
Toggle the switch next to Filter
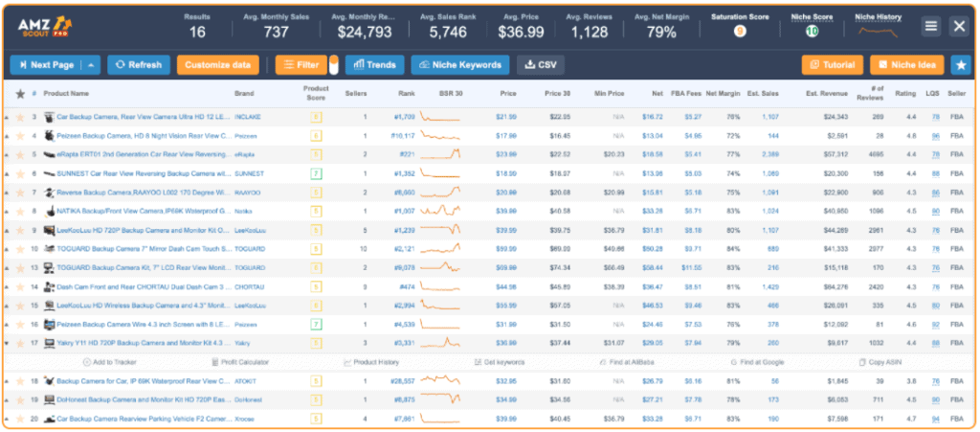pos(334,65)
